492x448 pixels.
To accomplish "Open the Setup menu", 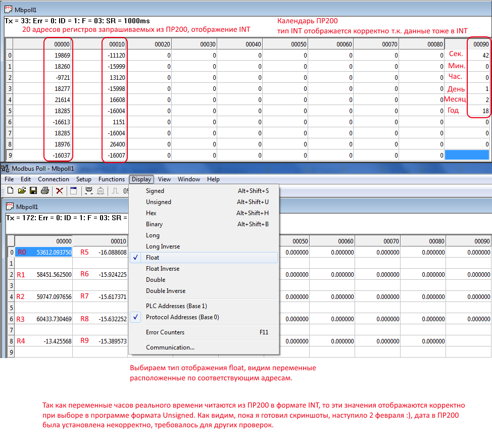I will (x=83, y=179).
